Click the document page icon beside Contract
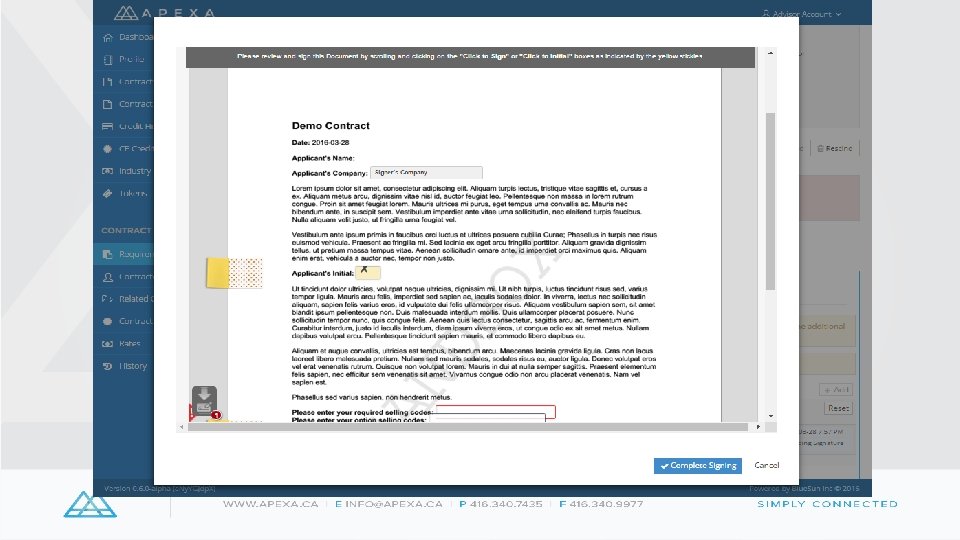The width and height of the screenshot is (960, 540). click(108, 104)
